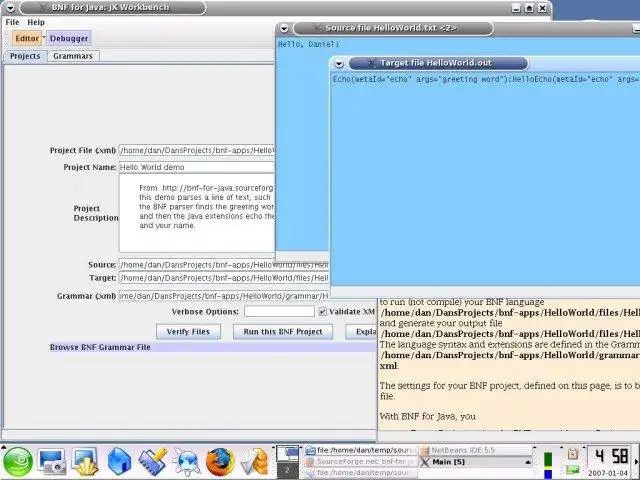The height and width of the screenshot is (480, 640).
Task: Open the blue Home folder icon
Action: click(x=119, y=462)
